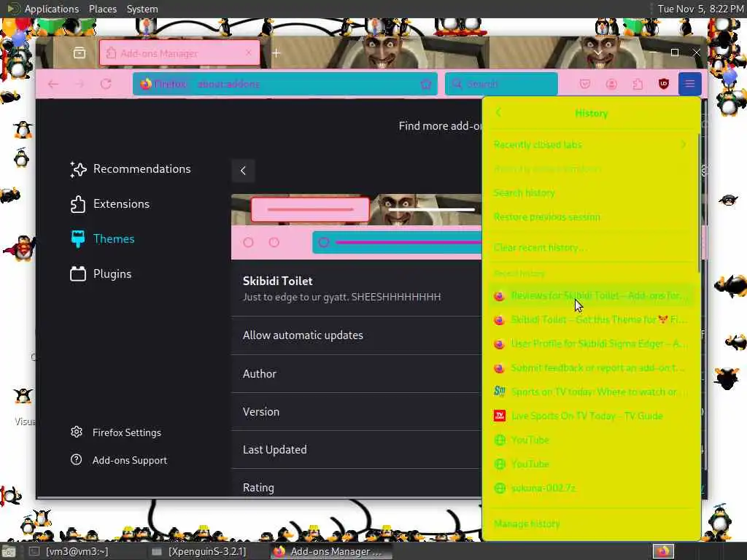Open Submit feedback or report add-on entry
The height and width of the screenshot is (560, 747).
pos(591,368)
